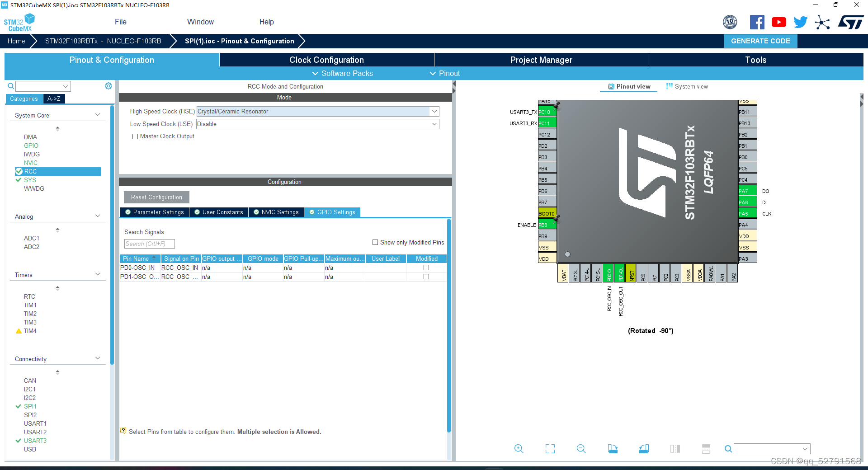
Task: Open the File menu
Action: coord(121,22)
